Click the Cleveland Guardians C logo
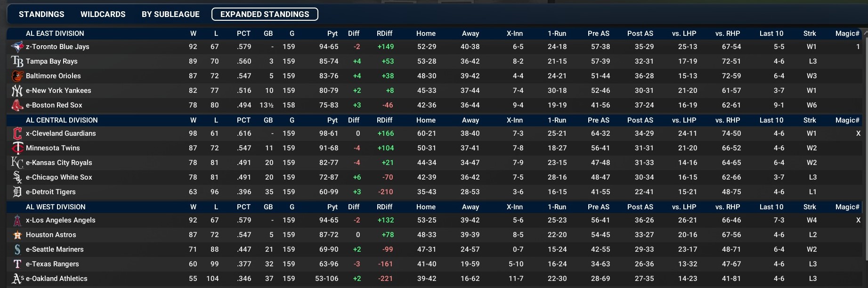 17,133
